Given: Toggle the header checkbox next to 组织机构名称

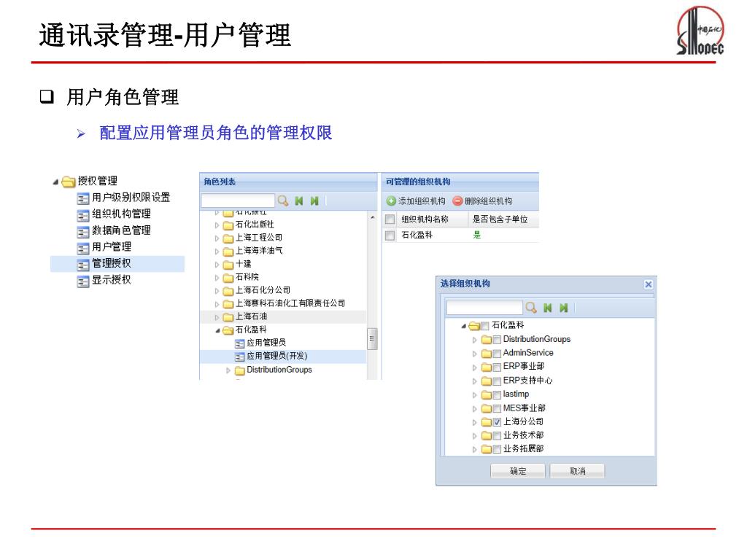Looking at the screenshot, I should pyautogui.click(x=390, y=219).
